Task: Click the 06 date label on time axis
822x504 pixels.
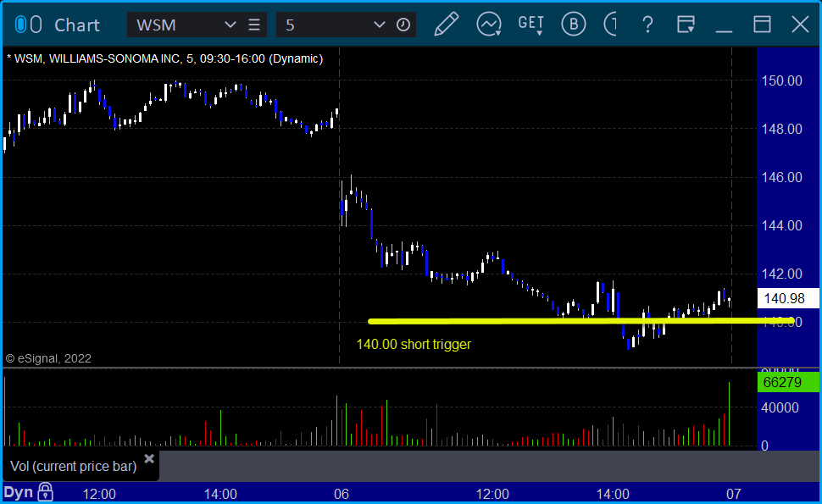Action: (x=342, y=494)
